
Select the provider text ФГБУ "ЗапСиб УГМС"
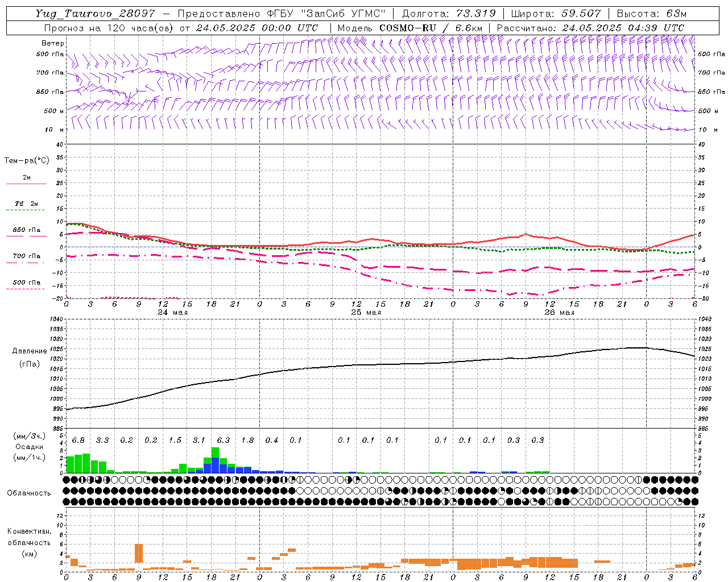[x=326, y=14]
